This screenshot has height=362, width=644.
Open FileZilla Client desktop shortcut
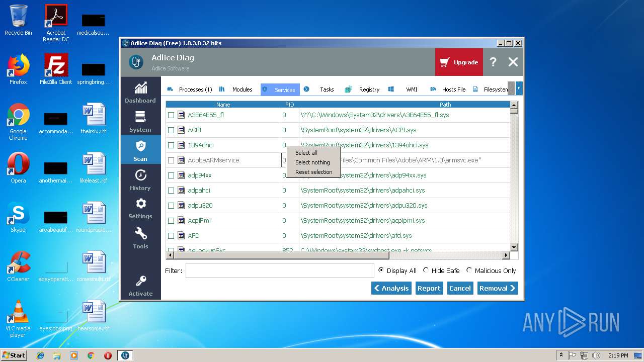pyautogui.click(x=56, y=69)
